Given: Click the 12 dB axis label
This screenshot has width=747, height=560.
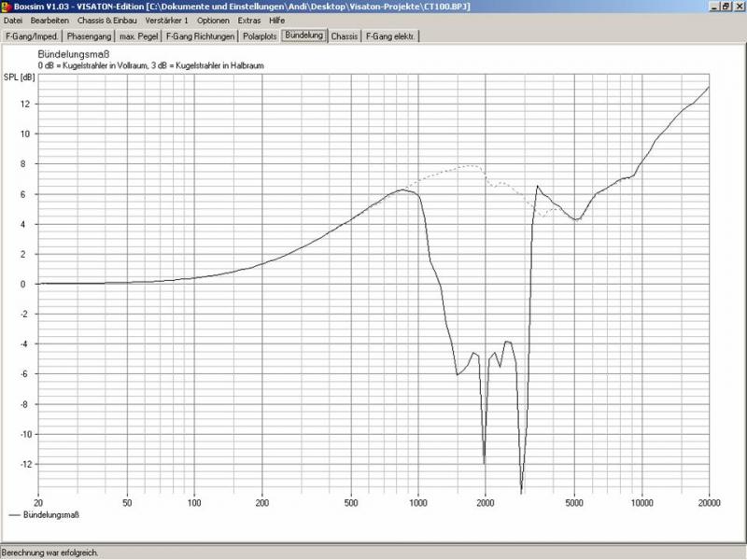Looking at the screenshot, I should (x=25, y=104).
